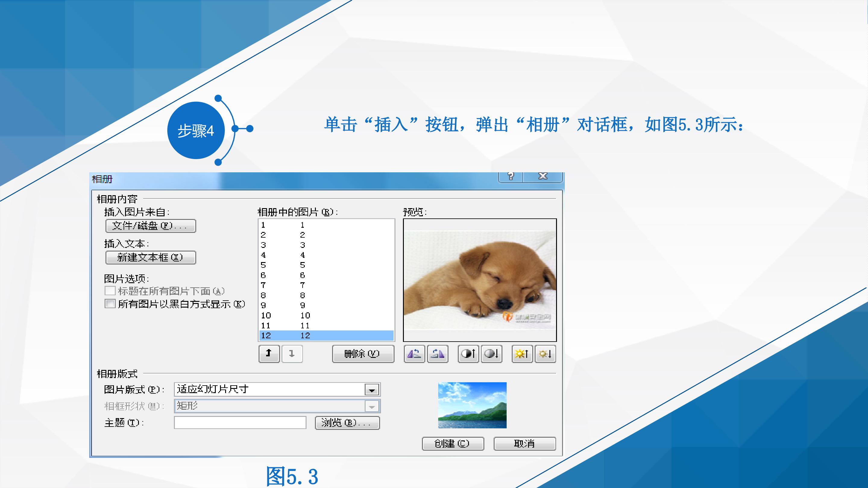This screenshot has width=868, height=488.
Task: Toggle 标题在所有图片下面 checkbox
Action: [x=110, y=291]
